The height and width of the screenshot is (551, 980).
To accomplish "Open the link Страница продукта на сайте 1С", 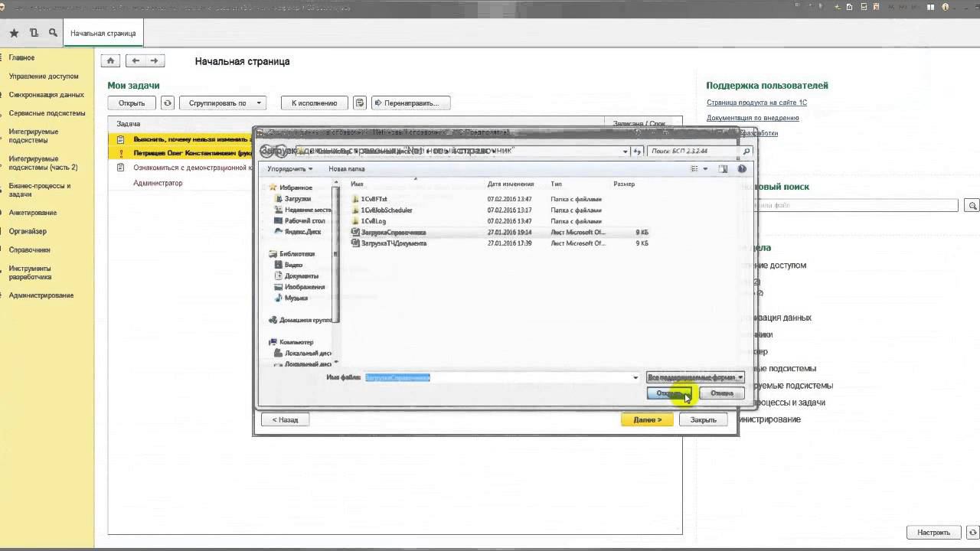I will tap(756, 103).
